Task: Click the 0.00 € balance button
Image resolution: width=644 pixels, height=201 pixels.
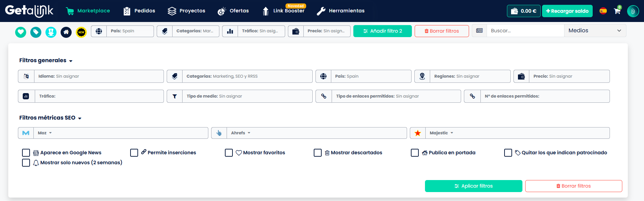Action: coord(524,11)
